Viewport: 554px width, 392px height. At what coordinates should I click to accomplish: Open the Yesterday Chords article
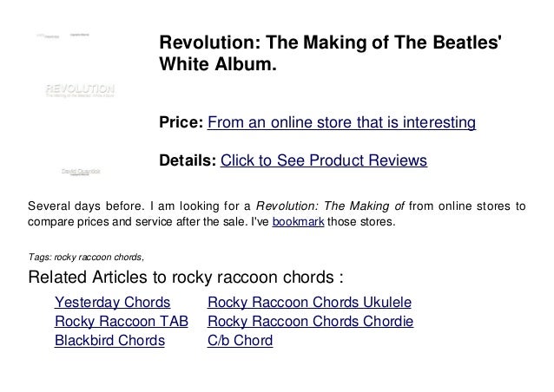coord(112,303)
